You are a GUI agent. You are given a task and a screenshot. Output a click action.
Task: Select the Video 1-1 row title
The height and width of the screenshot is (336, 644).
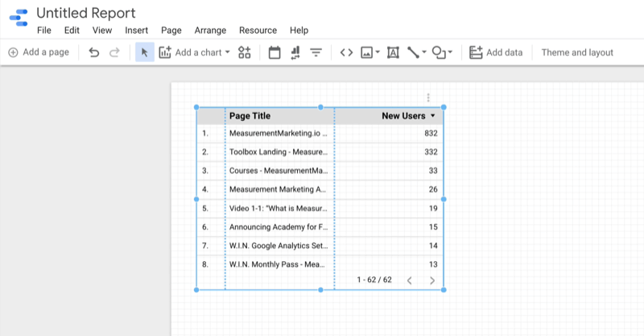tap(278, 208)
